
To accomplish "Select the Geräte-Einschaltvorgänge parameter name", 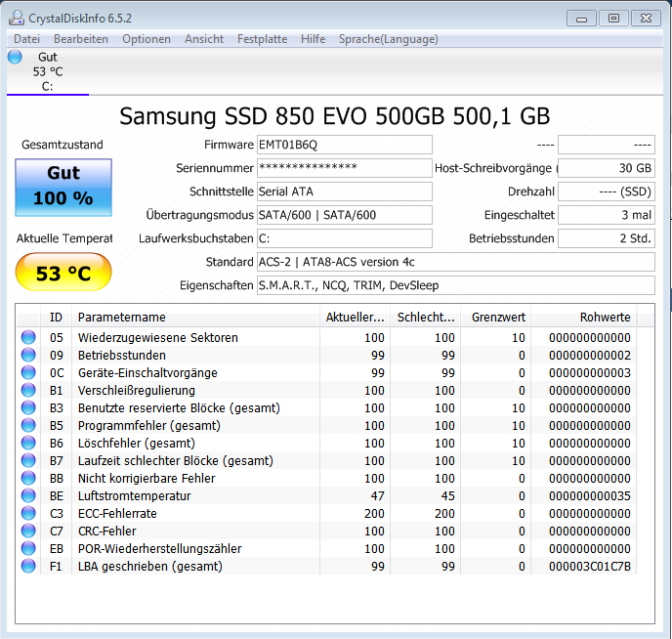I will (147, 373).
